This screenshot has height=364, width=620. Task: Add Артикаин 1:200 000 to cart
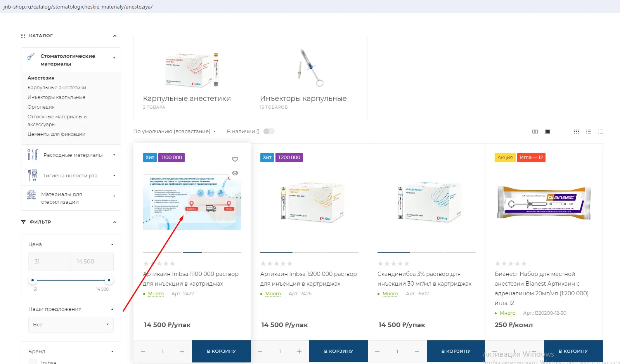339,351
